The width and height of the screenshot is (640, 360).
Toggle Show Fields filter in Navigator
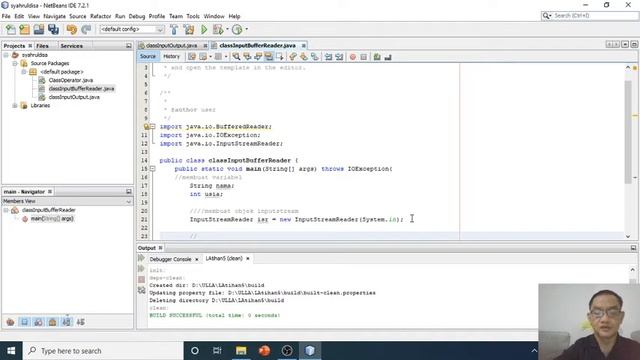click(x=24, y=322)
